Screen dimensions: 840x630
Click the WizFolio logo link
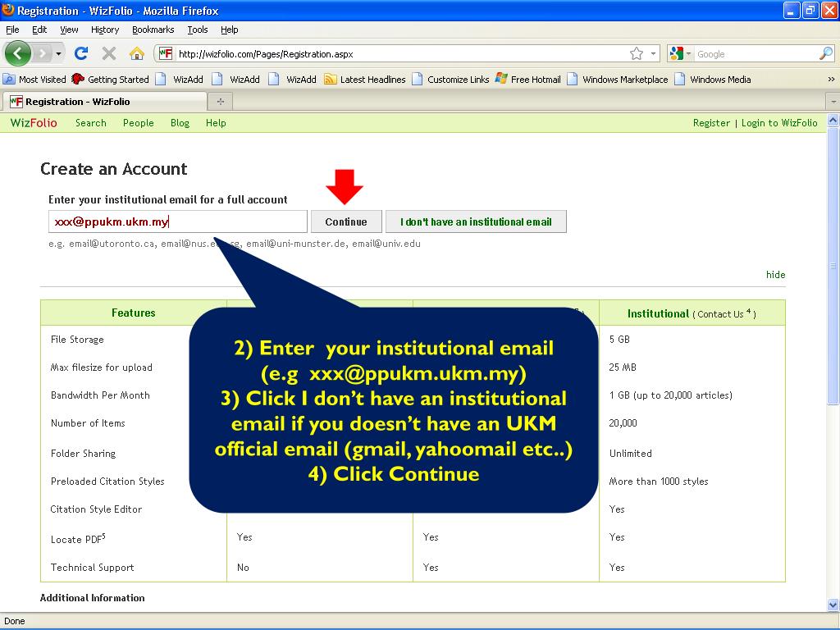point(34,123)
